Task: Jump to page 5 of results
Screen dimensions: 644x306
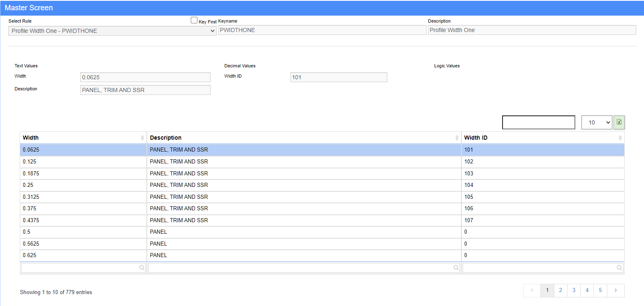Action: [x=600, y=290]
